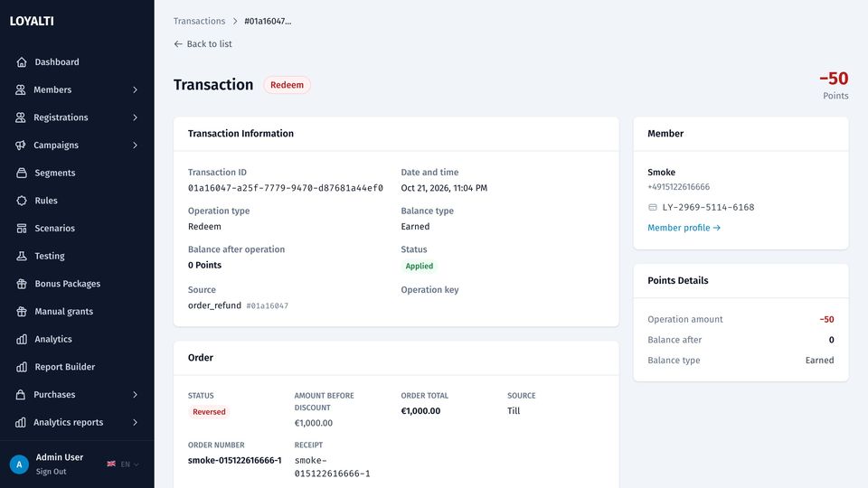Click the Testing flask icon

[x=22, y=256]
